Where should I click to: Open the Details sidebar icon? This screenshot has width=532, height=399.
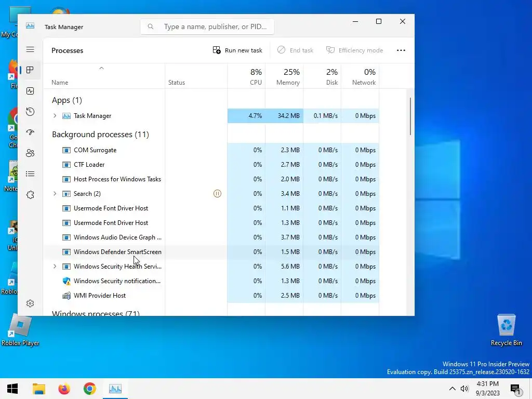coord(30,174)
